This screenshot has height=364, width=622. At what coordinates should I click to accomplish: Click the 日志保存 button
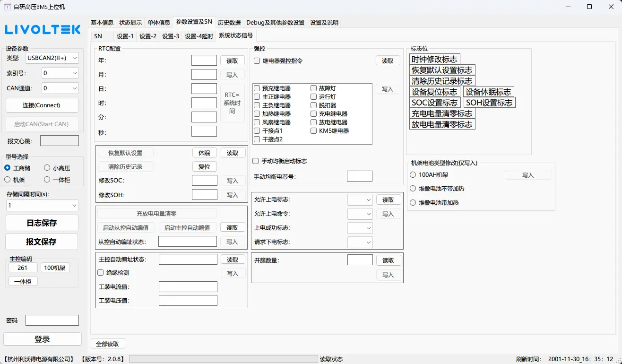pyautogui.click(x=42, y=223)
